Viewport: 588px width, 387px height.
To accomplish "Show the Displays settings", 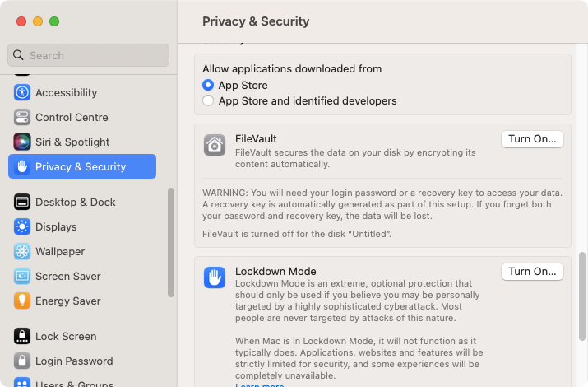I will point(82,226).
